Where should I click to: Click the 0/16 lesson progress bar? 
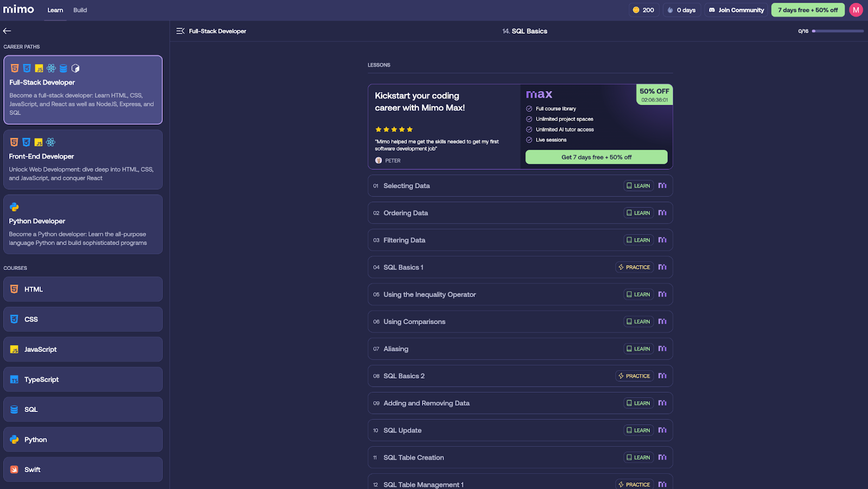pyautogui.click(x=838, y=31)
